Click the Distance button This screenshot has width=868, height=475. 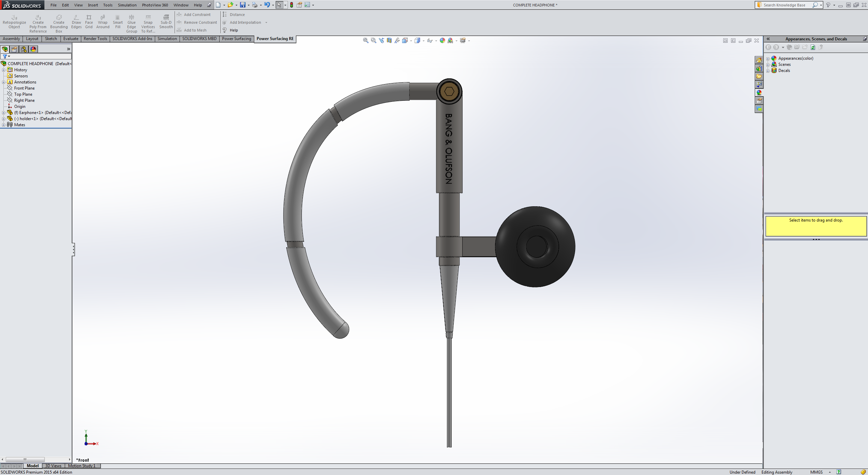pos(234,15)
